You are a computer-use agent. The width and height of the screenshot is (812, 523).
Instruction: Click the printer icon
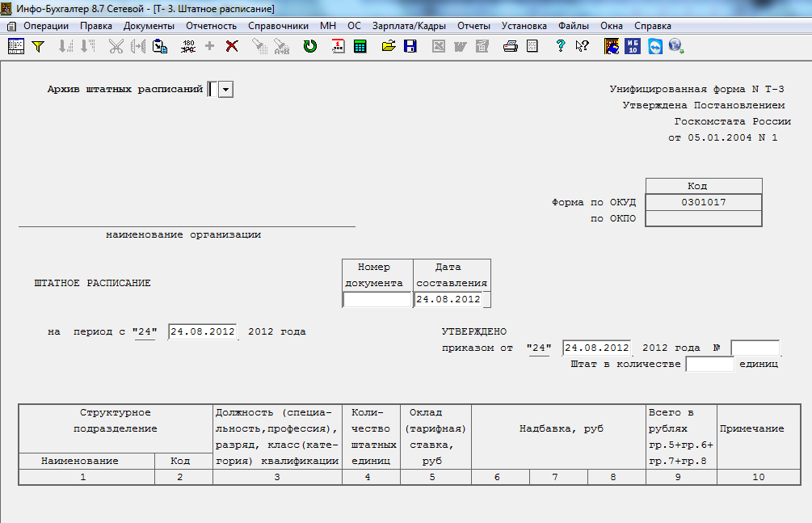point(510,47)
